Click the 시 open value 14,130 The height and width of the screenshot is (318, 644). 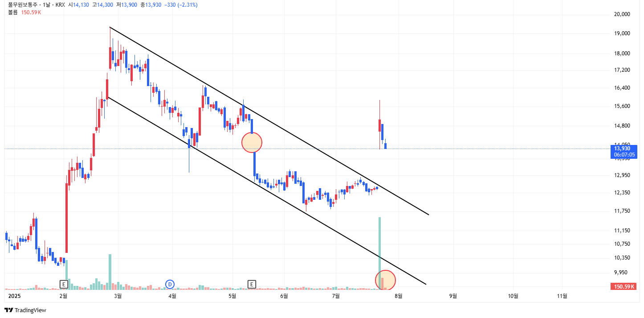point(82,5)
